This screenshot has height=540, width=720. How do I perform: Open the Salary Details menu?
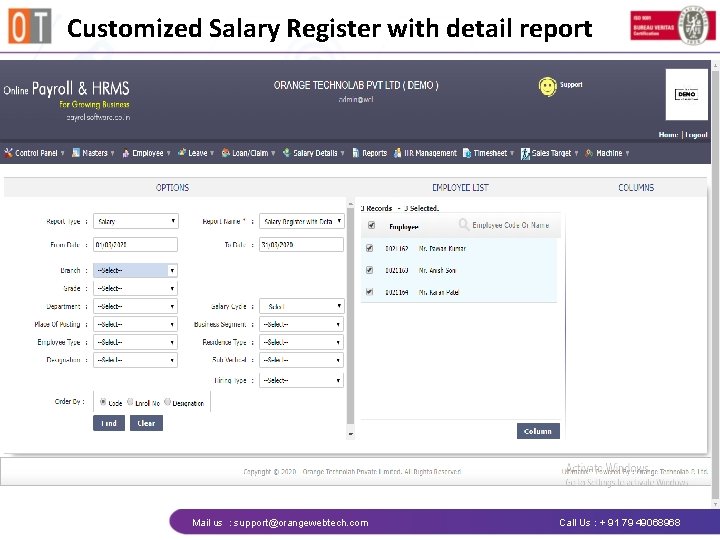click(314, 153)
